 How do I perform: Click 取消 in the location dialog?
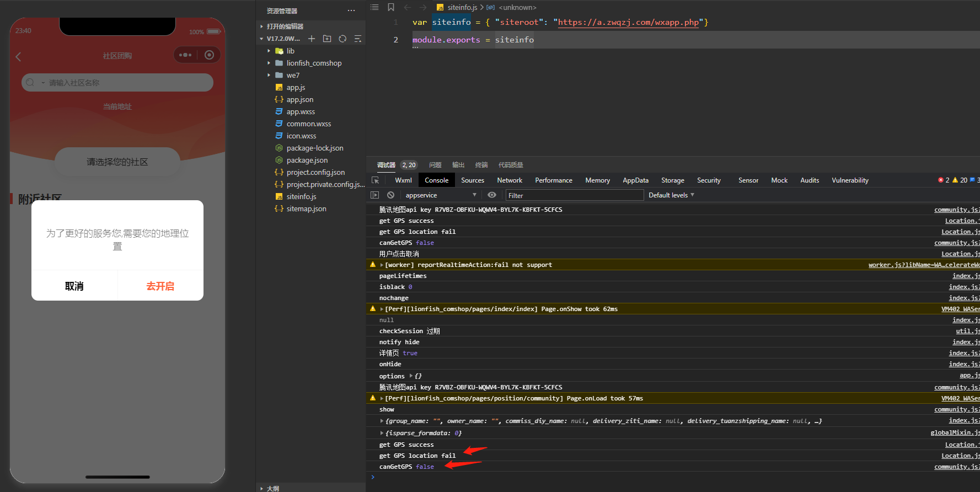(74, 286)
